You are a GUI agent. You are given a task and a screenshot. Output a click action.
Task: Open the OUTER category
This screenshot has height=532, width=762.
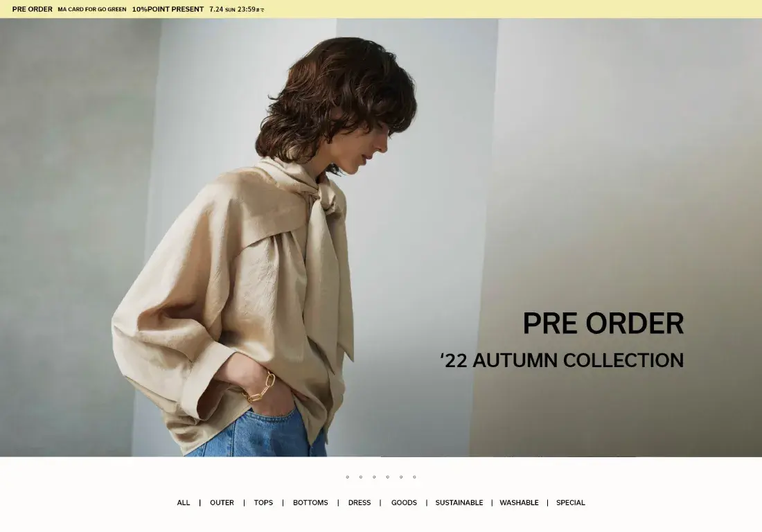click(x=222, y=503)
